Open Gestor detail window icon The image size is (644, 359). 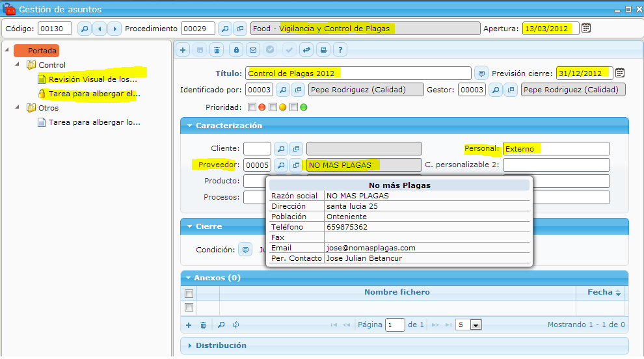[x=511, y=90]
